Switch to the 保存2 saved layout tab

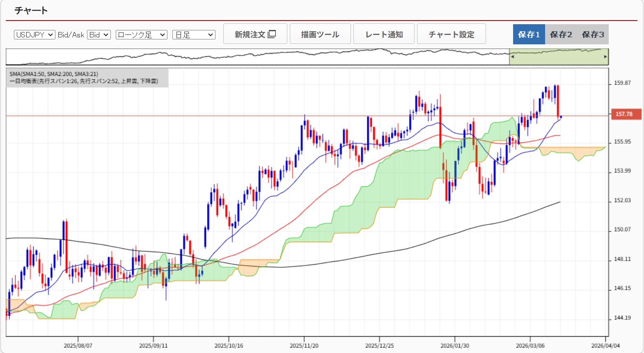click(x=561, y=34)
